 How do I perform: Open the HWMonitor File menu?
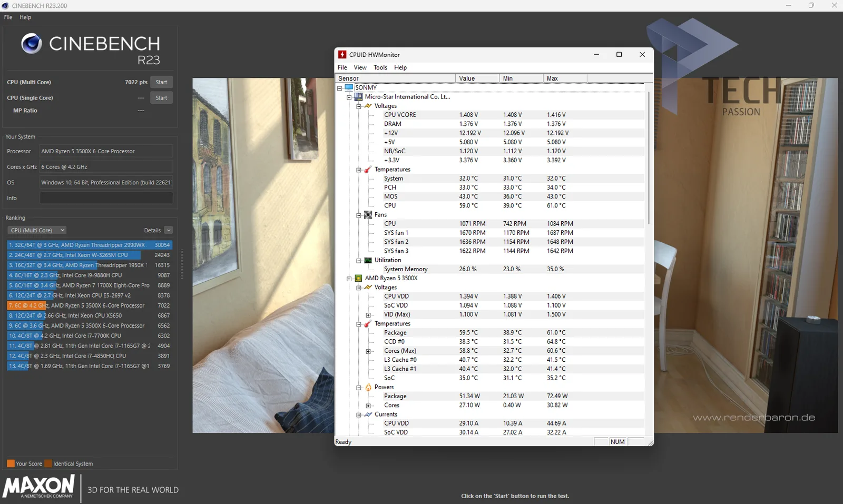click(342, 67)
